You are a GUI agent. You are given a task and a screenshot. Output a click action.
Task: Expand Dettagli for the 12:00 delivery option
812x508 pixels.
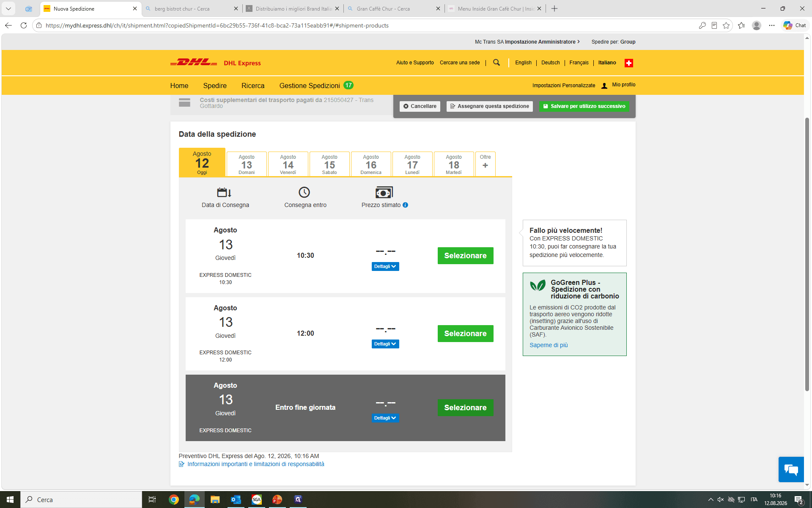pos(385,344)
